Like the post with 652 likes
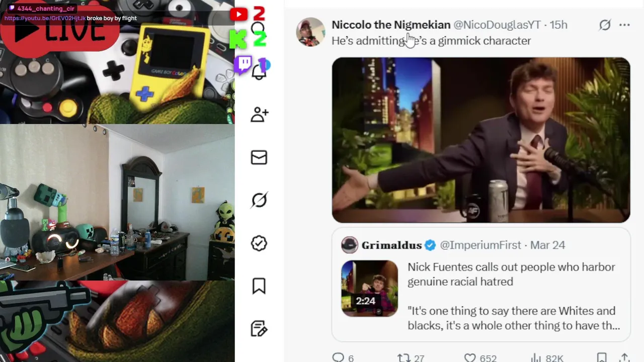Image resolution: width=644 pixels, height=362 pixels. pos(470,357)
